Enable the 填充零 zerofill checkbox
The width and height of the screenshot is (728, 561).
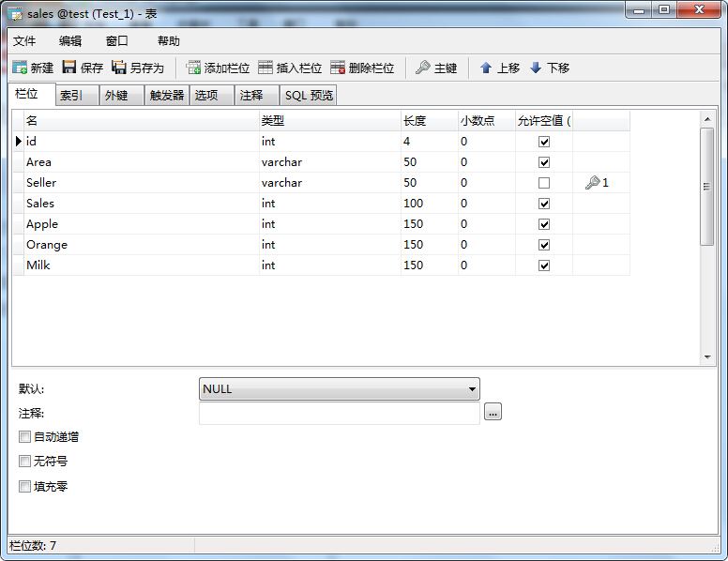(x=24, y=486)
